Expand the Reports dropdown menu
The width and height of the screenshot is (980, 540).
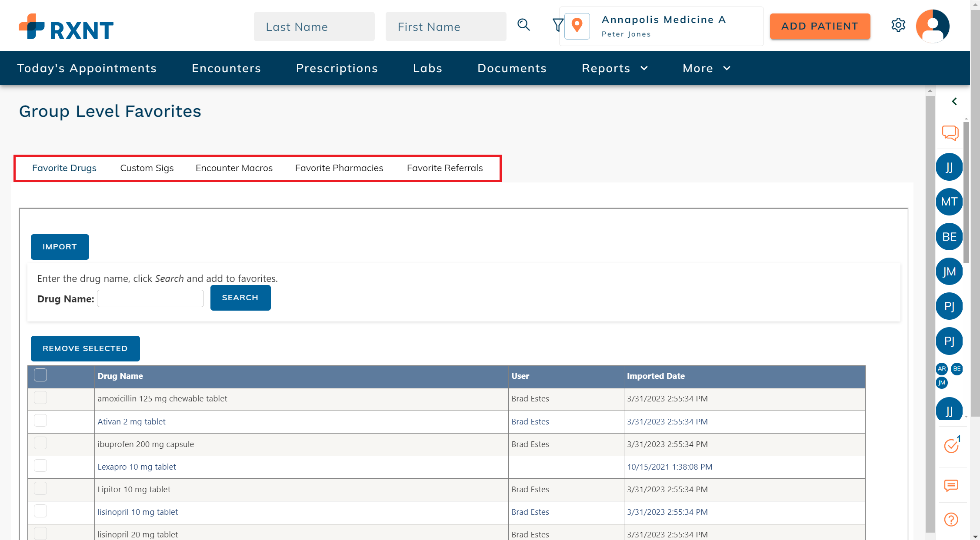615,68
